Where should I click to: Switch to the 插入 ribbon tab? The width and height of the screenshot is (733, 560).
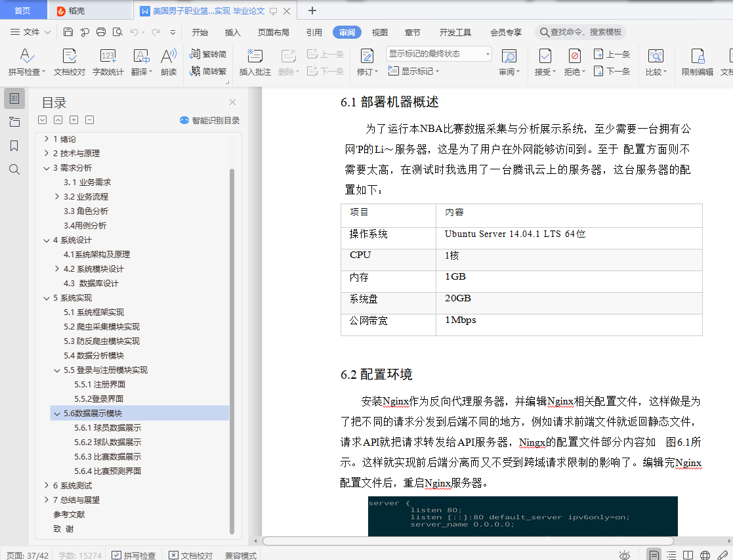pyautogui.click(x=232, y=32)
